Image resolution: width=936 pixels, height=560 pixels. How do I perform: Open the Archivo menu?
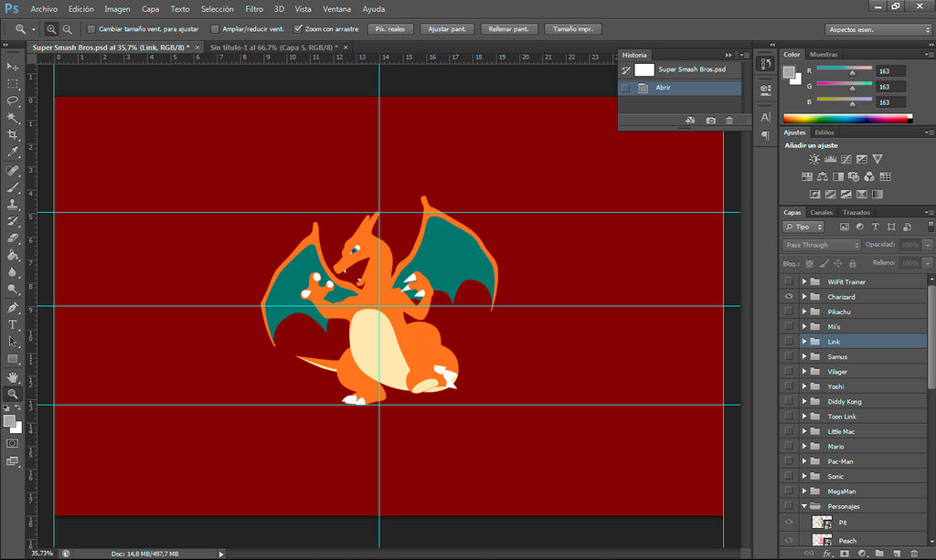coord(44,9)
